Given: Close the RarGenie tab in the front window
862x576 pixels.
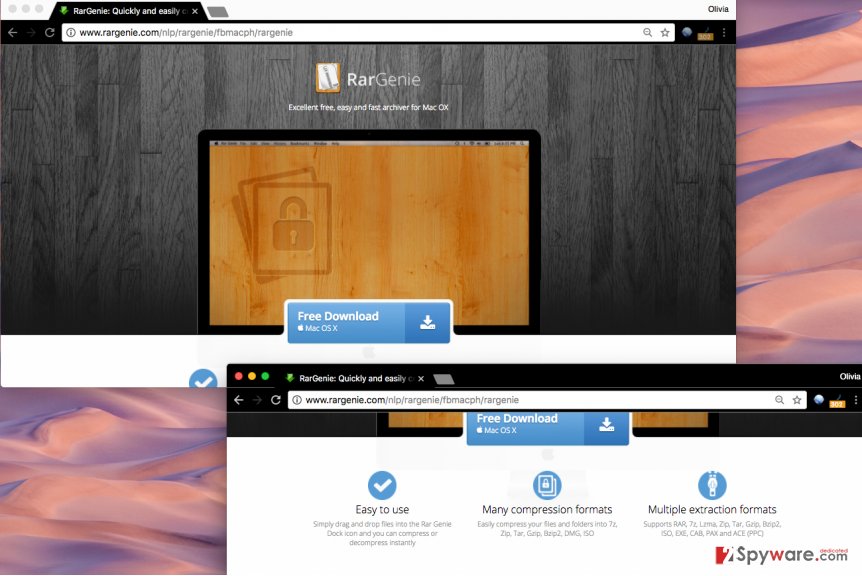Looking at the screenshot, I should pyautogui.click(x=421, y=379).
